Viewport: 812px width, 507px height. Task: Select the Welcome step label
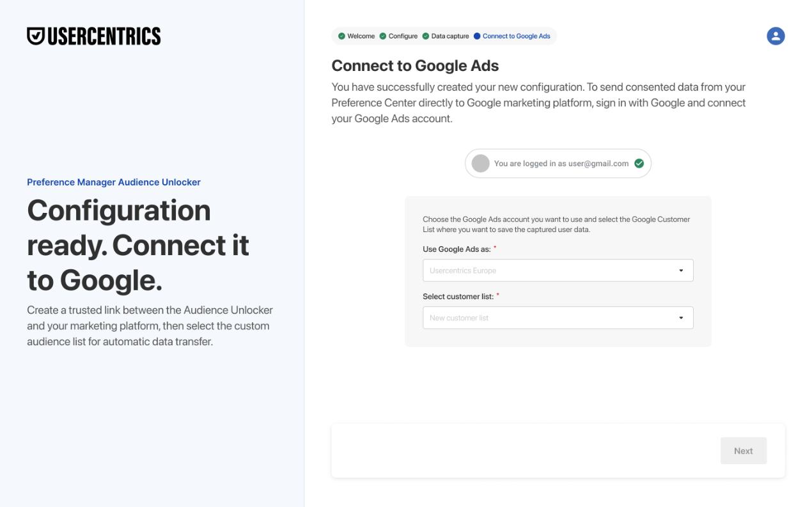(x=361, y=36)
